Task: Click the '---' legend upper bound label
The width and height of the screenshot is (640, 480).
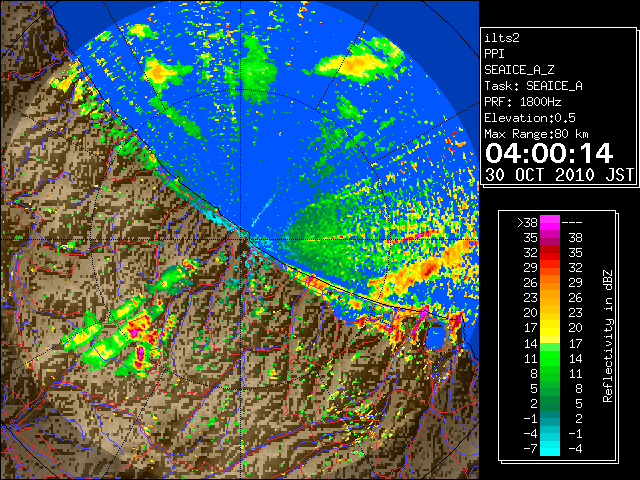Action: [x=572, y=222]
